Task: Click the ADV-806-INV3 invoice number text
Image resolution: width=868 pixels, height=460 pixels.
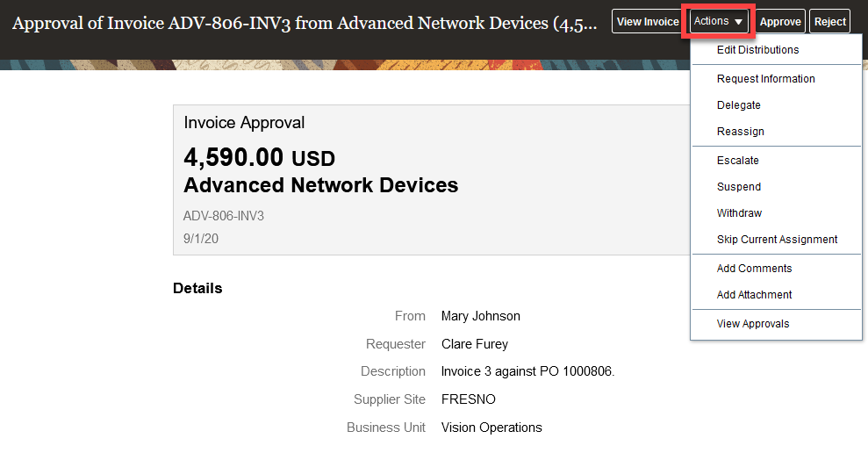Action: pyautogui.click(x=223, y=216)
